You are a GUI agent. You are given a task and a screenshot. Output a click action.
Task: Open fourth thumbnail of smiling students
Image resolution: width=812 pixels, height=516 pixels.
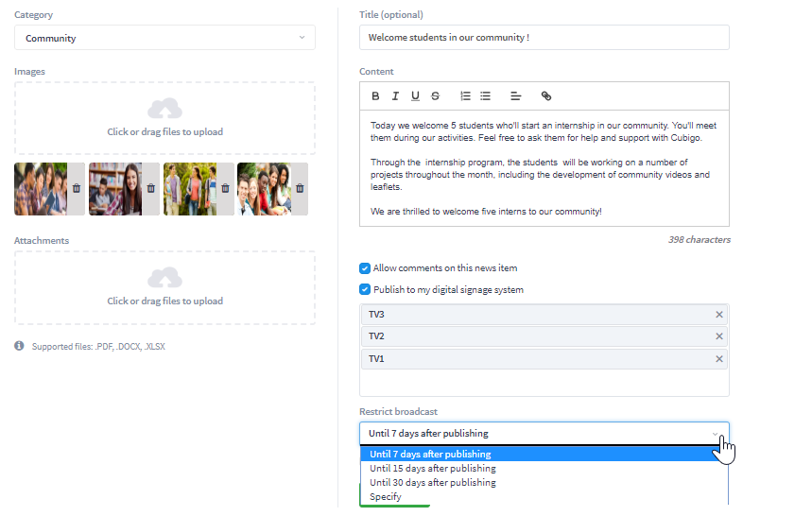(265, 189)
